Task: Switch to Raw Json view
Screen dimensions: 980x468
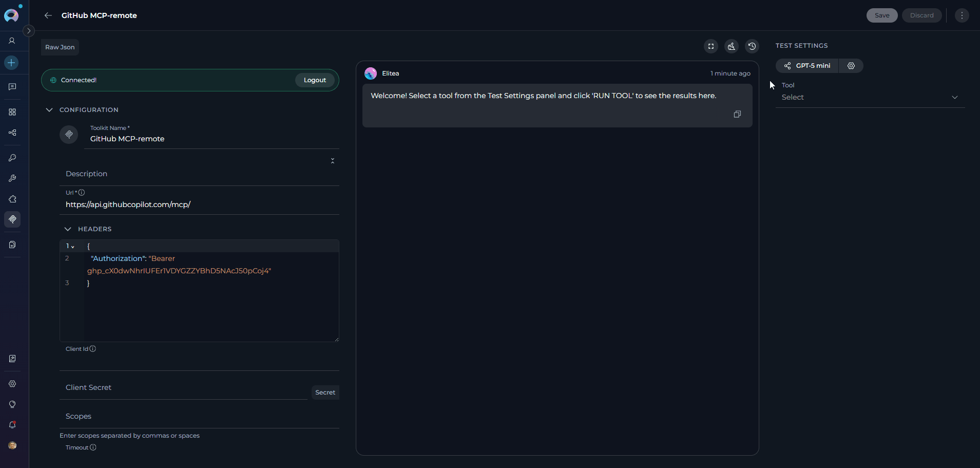Action: (x=60, y=47)
